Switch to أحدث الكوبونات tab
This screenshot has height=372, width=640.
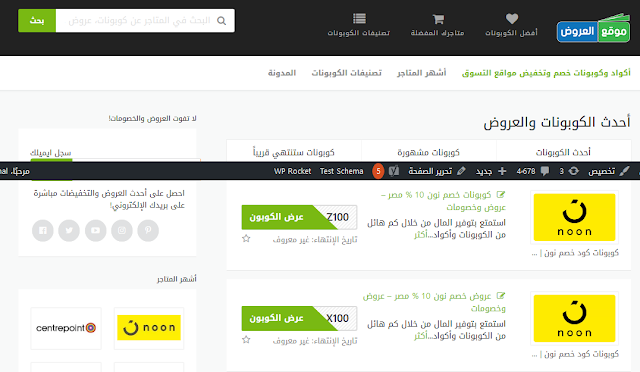pos(563,152)
